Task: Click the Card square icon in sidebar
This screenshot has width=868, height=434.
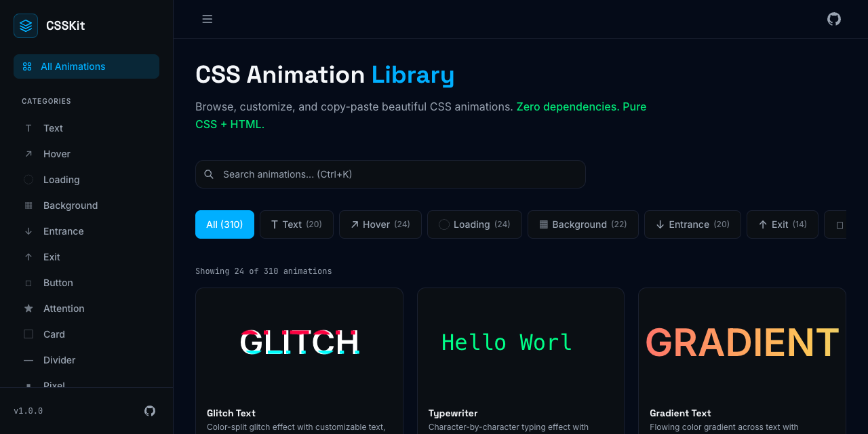Action: tap(28, 334)
